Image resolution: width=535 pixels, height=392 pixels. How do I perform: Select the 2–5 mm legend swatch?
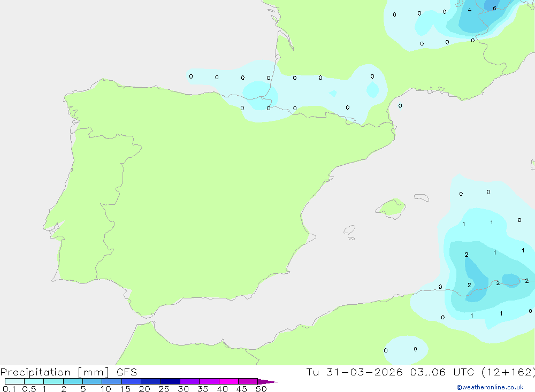[x=73, y=381]
